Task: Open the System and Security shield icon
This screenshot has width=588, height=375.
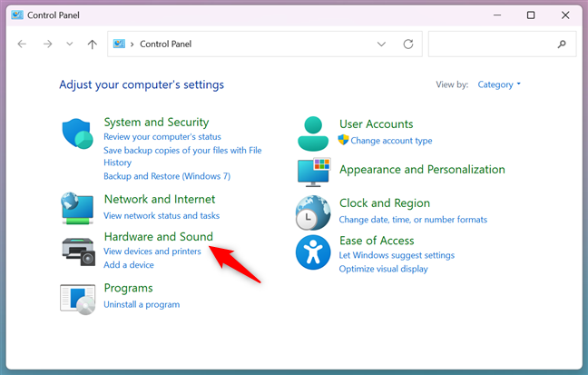Action: point(78,133)
